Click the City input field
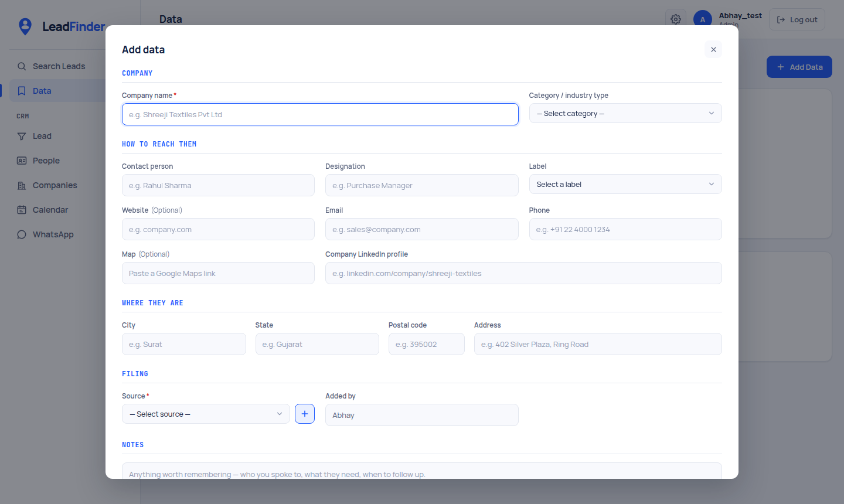The height and width of the screenshot is (504, 844). pos(184,344)
